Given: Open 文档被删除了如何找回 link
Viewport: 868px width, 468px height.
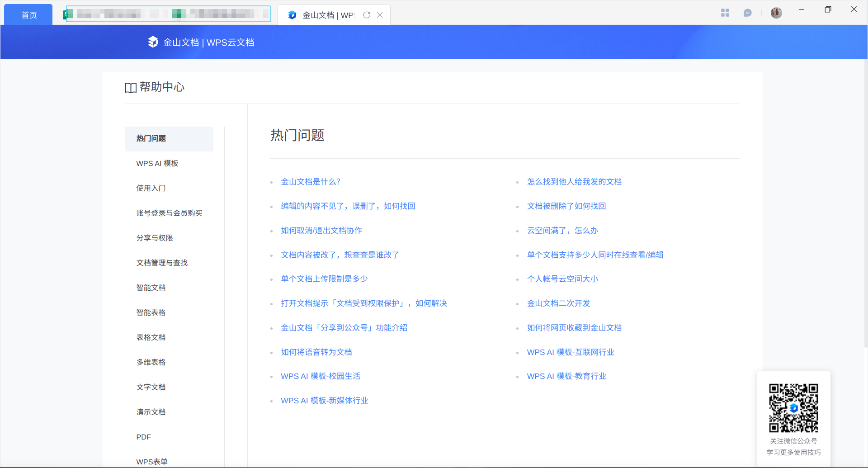Looking at the screenshot, I should coord(566,206).
